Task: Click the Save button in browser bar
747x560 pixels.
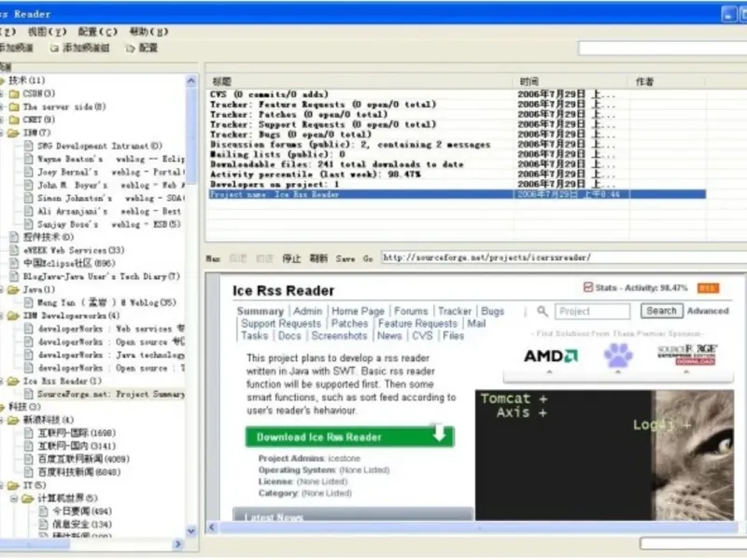Action: pyautogui.click(x=345, y=259)
